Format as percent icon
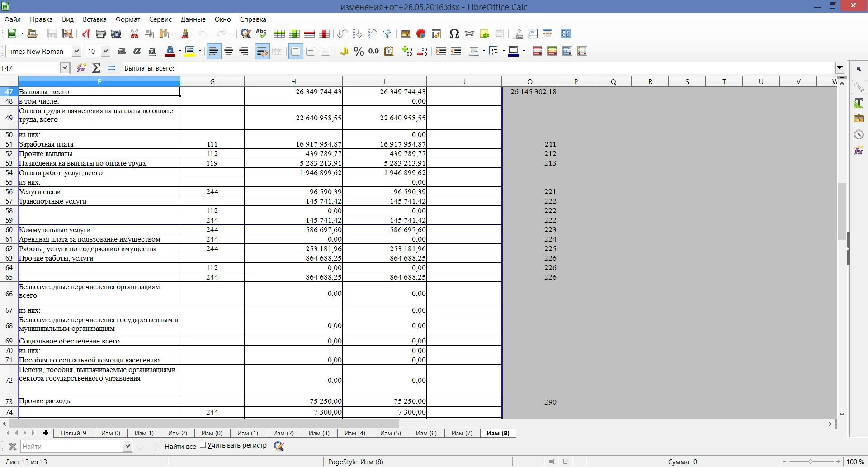Screen dimensions: 868x467 click(359, 51)
